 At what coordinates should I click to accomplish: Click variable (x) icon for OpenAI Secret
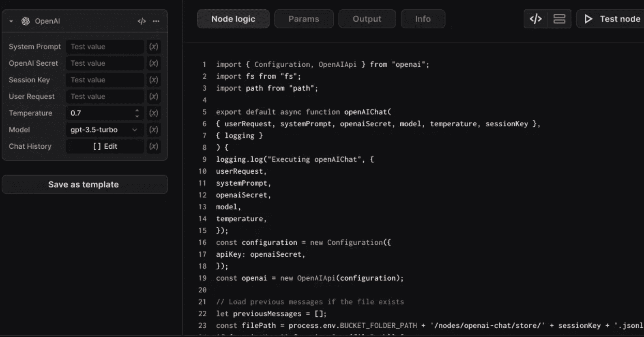pos(153,63)
